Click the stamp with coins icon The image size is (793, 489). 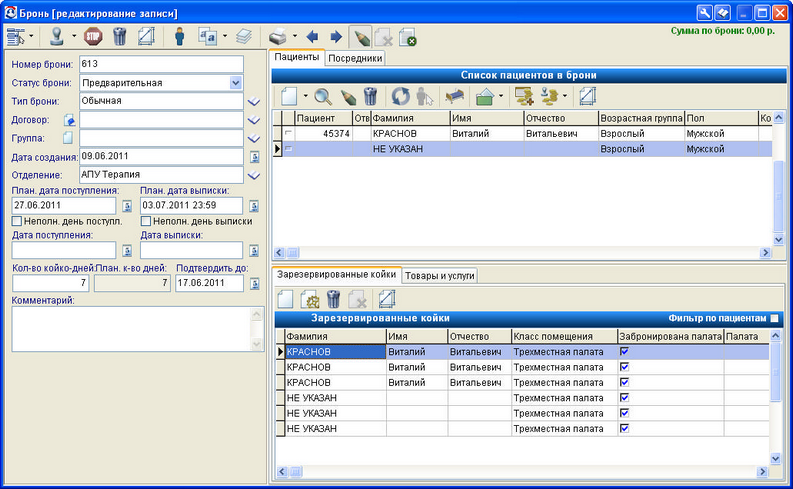[x=550, y=96]
